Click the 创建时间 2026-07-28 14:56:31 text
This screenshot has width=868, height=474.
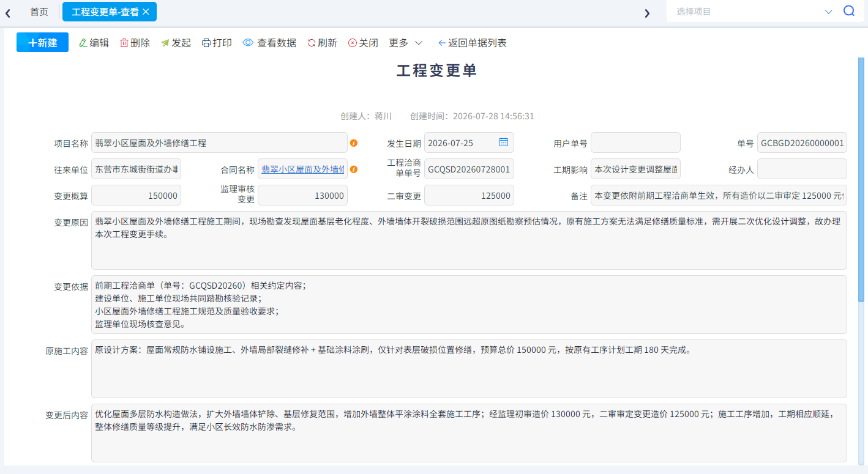(x=472, y=116)
